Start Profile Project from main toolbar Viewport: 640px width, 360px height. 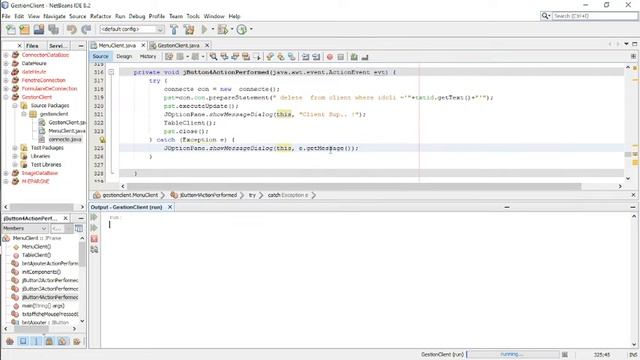click(242, 29)
